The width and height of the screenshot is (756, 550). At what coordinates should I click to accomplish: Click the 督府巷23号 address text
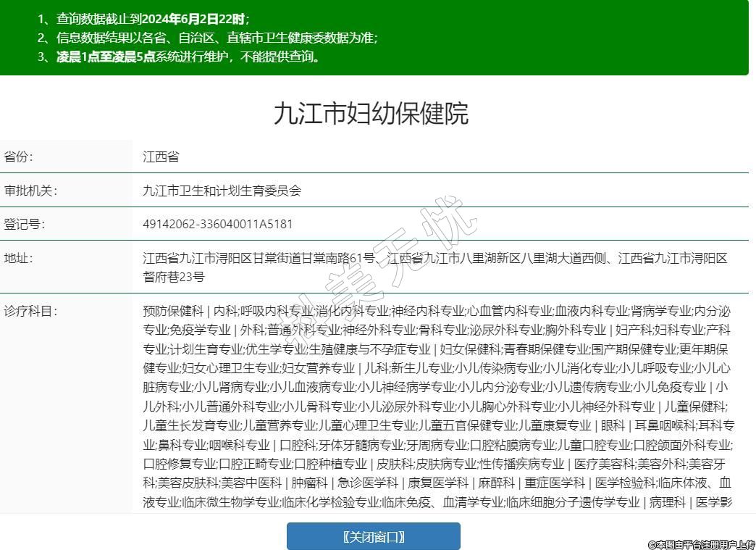tap(174, 276)
